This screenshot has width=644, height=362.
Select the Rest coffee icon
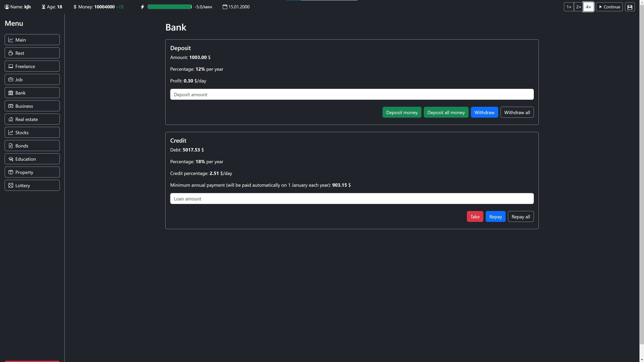coord(11,53)
